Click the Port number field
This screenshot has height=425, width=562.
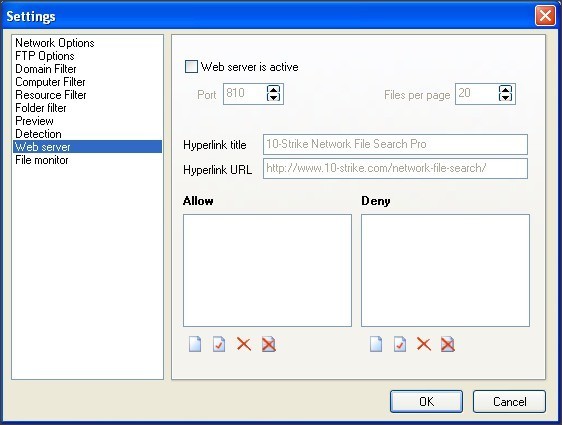pyautogui.click(x=245, y=94)
